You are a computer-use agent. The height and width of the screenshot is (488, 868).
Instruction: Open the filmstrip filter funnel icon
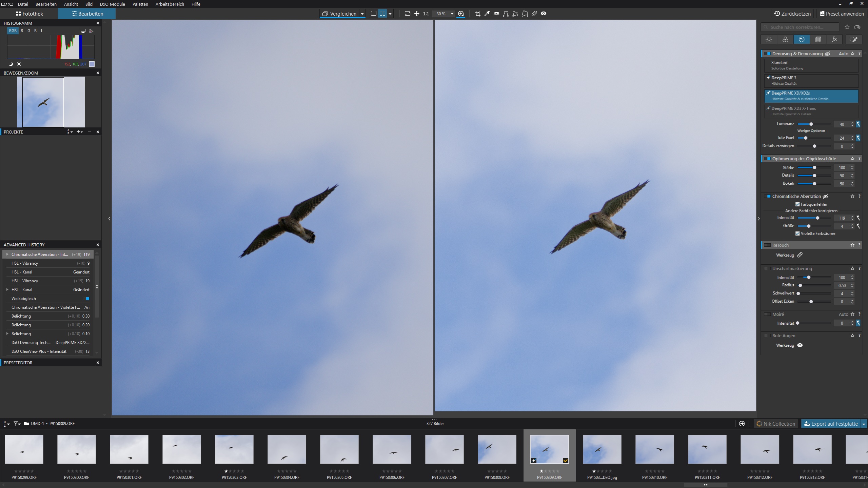coord(17,424)
